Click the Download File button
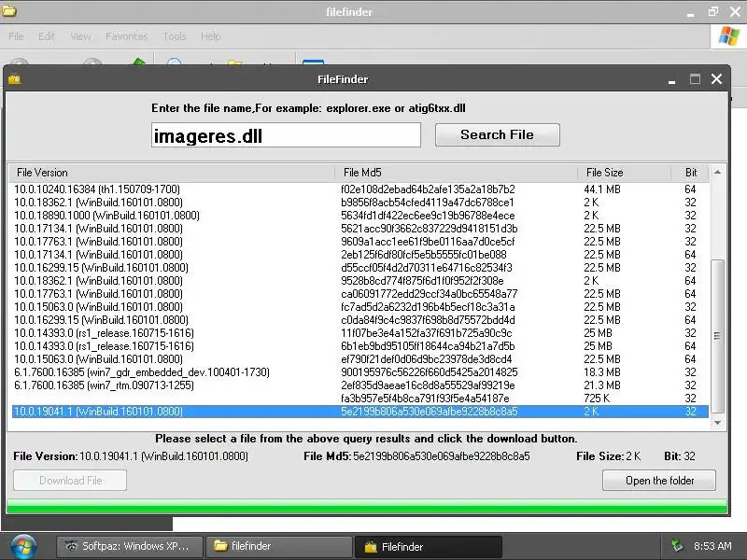This screenshot has width=747, height=560. pyautogui.click(x=70, y=480)
